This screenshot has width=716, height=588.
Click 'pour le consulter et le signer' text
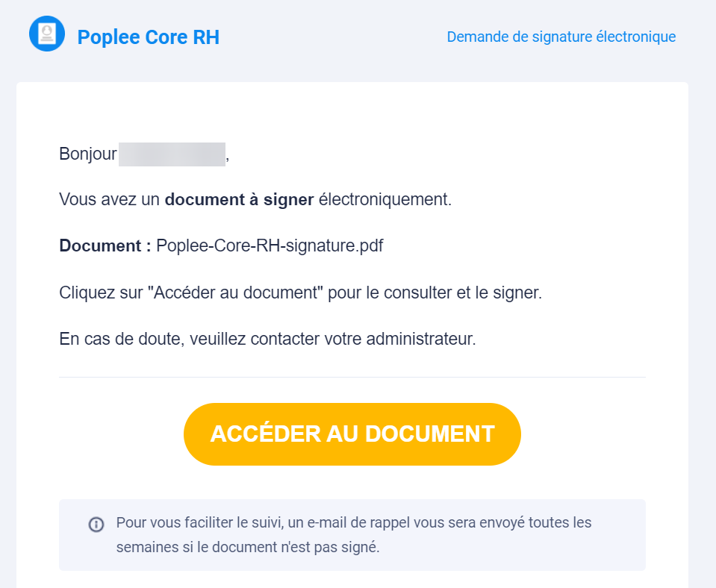coord(435,293)
